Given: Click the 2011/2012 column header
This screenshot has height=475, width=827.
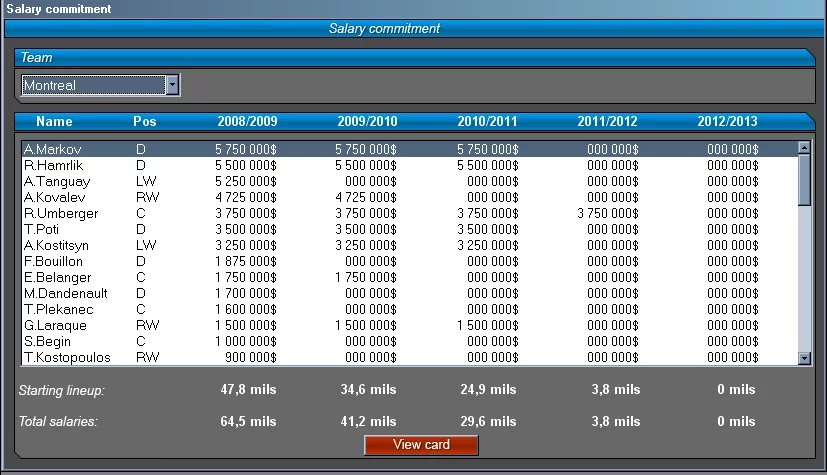Looking at the screenshot, I should [x=607, y=121].
